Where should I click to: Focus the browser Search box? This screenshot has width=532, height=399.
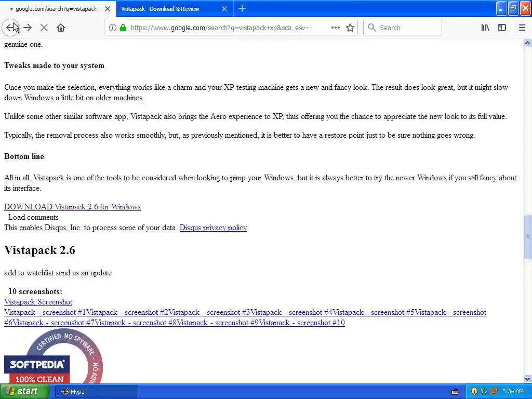(403, 28)
